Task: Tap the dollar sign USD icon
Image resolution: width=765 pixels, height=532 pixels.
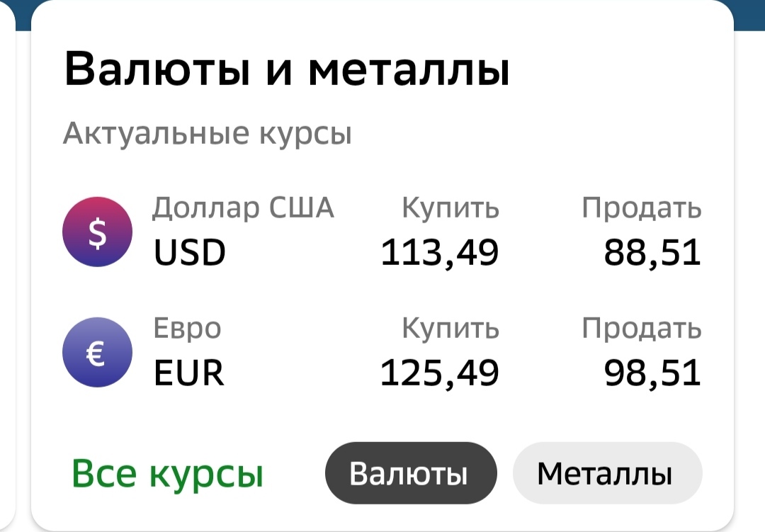Action: pyautogui.click(x=97, y=232)
